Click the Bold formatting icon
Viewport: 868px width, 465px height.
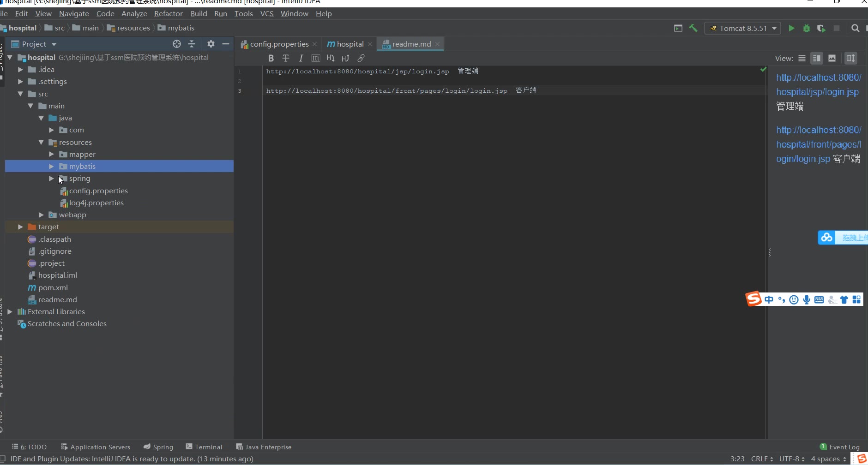click(271, 58)
